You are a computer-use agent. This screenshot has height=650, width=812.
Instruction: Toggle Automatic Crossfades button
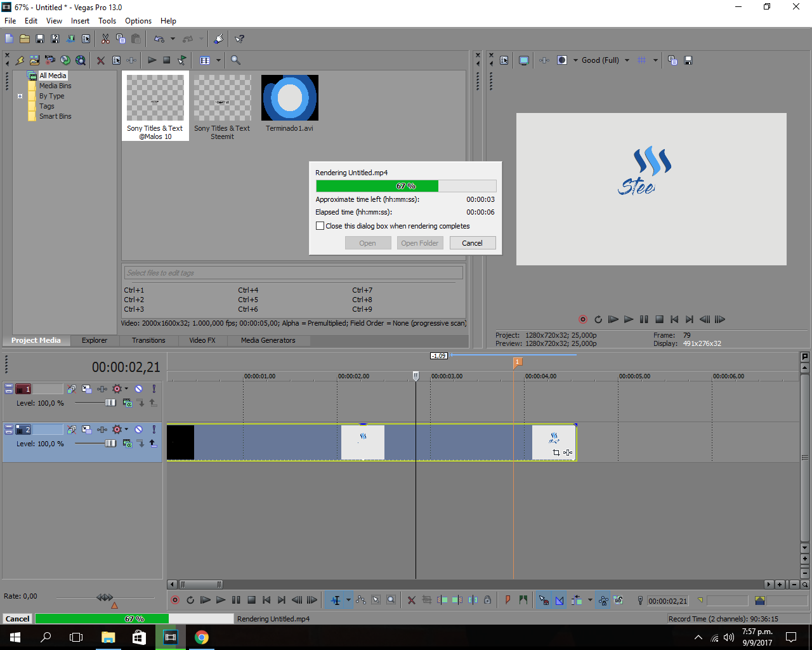560,600
